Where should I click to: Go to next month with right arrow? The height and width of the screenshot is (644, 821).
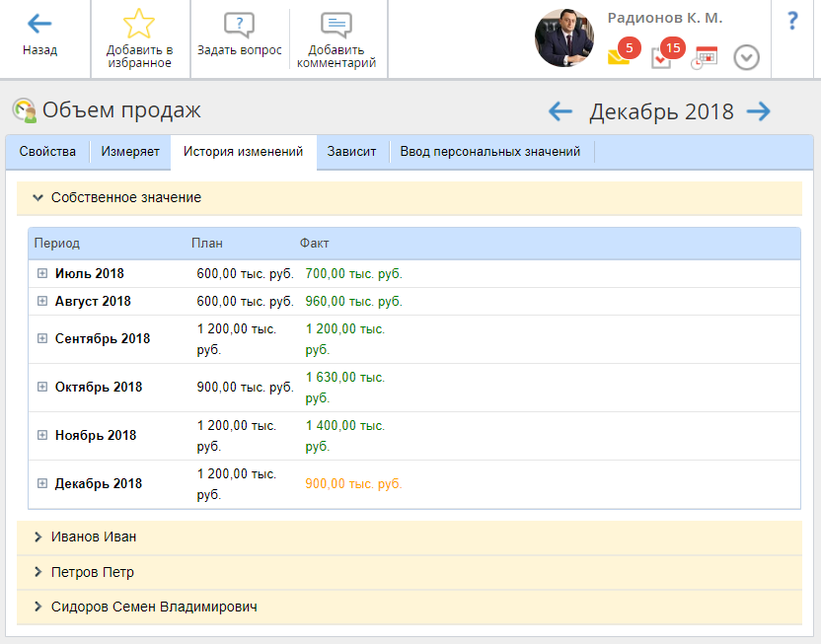point(758,111)
